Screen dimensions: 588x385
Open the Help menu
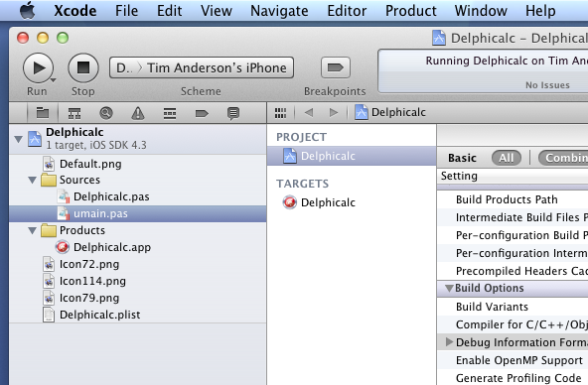[540, 11]
